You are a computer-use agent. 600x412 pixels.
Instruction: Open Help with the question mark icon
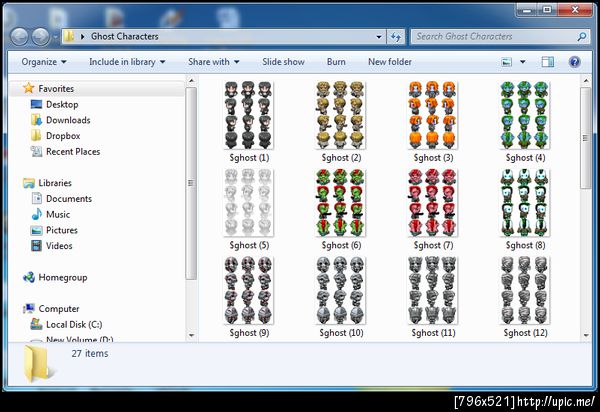click(x=574, y=62)
